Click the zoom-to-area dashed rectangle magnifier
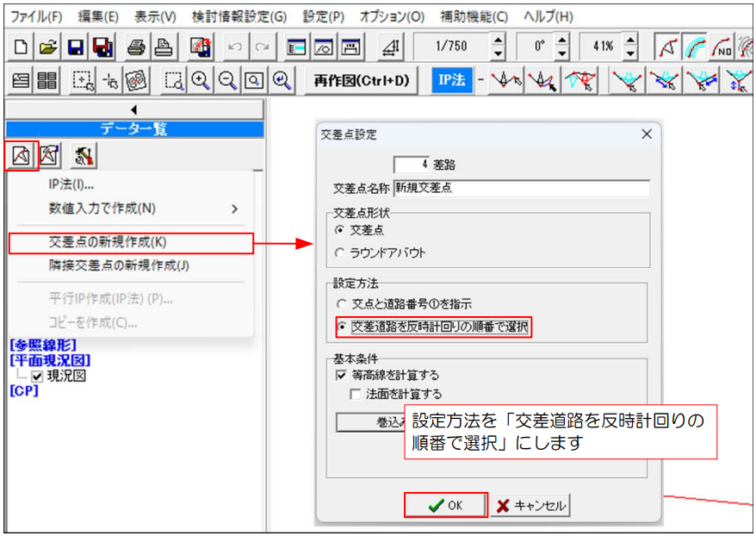This screenshot has width=756, height=536. tap(173, 80)
